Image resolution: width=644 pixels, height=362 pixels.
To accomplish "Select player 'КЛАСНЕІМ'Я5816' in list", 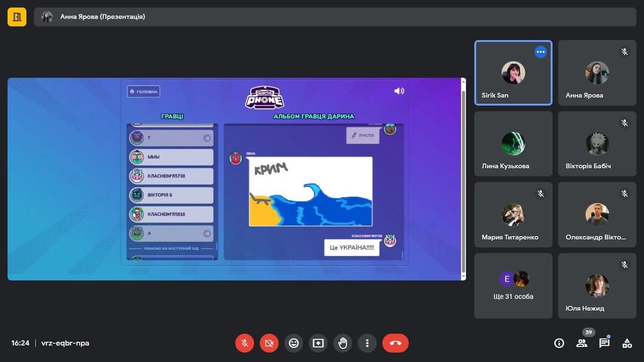I will 171,214.
